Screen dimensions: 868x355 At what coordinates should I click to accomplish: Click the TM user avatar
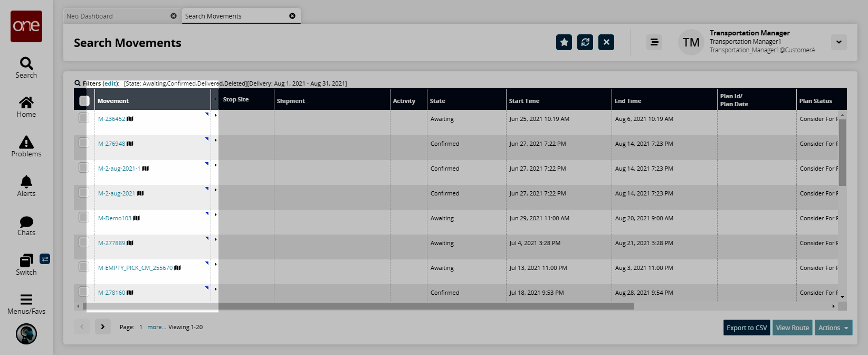(691, 42)
